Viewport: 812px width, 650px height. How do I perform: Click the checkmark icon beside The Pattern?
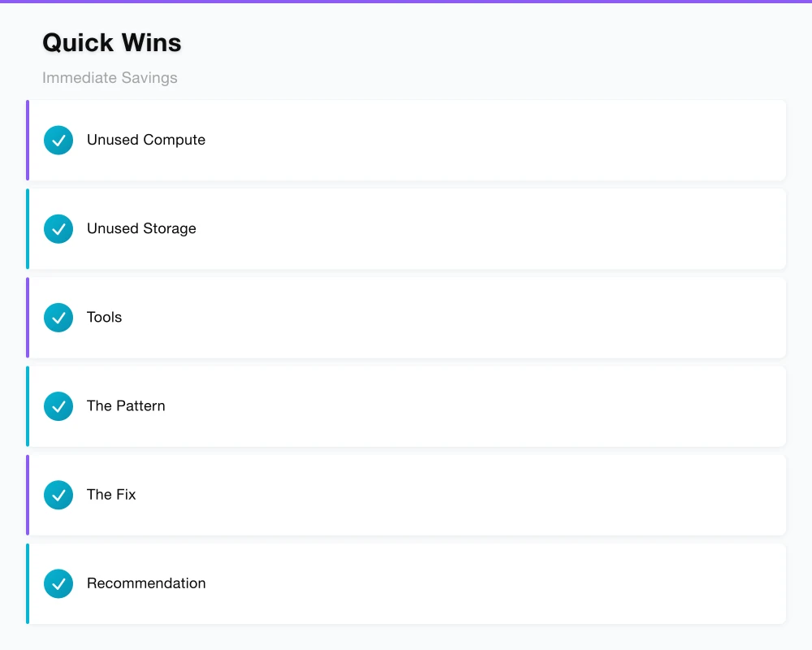point(58,406)
